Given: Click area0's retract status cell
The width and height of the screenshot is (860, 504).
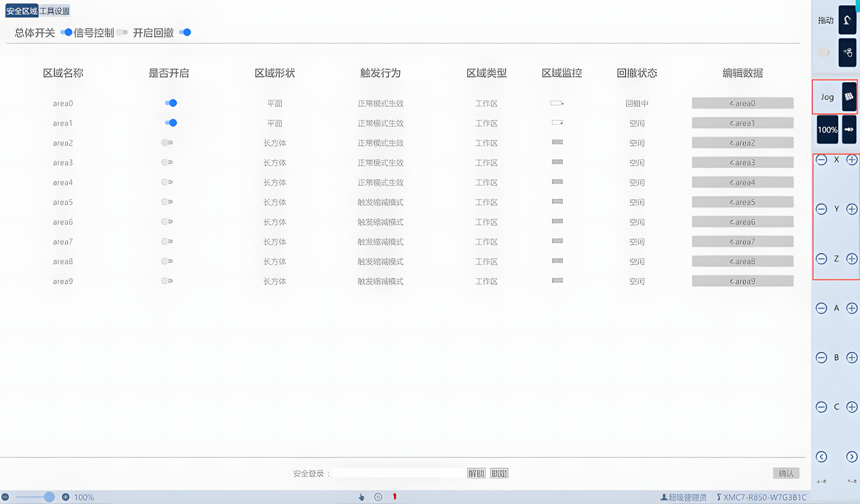Looking at the screenshot, I should (x=637, y=103).
